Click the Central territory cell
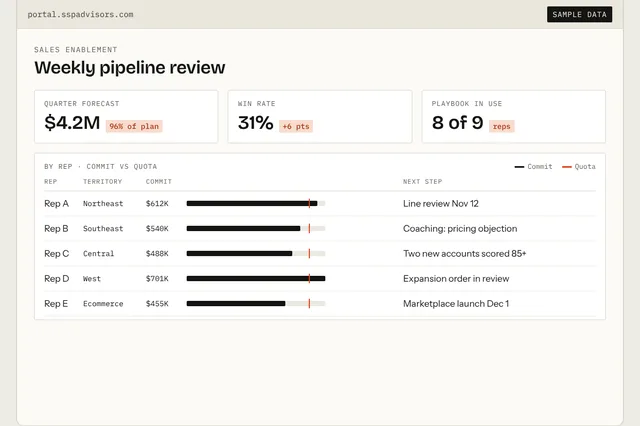 (98, 253)
